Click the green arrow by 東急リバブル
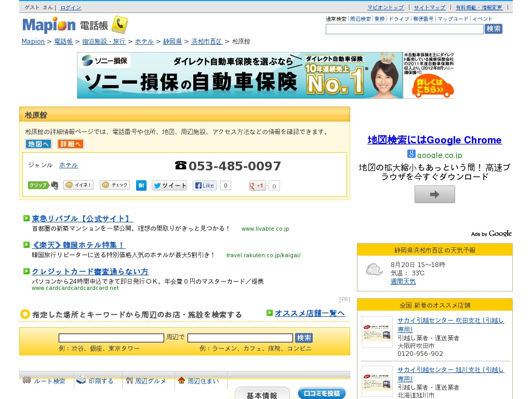This screenshot has height=399, width=532. point(26,218)
